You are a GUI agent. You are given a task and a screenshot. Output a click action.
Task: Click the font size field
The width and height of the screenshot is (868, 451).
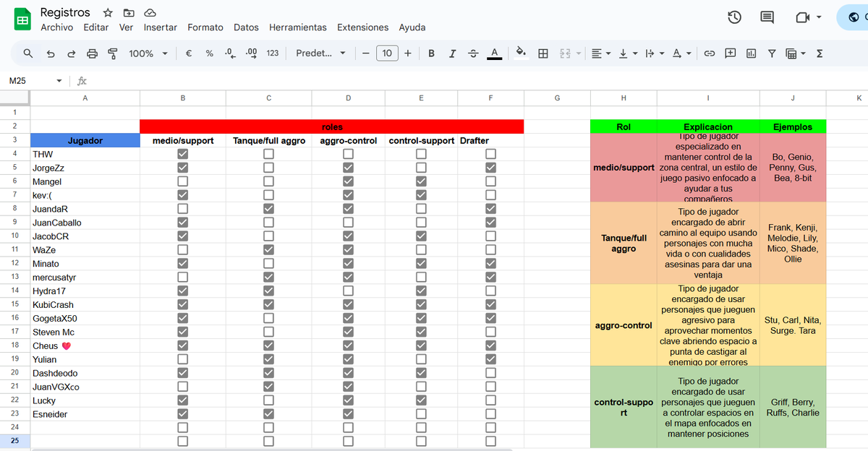pyautogui.click(x=387, y=53)
